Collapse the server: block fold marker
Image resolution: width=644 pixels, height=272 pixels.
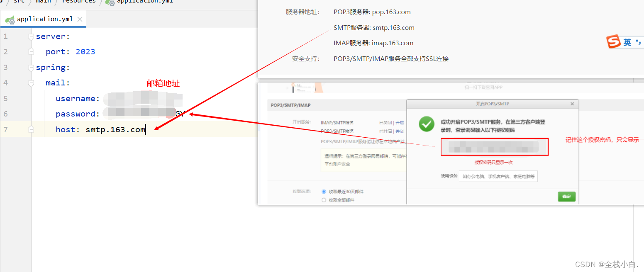(31, 36)
